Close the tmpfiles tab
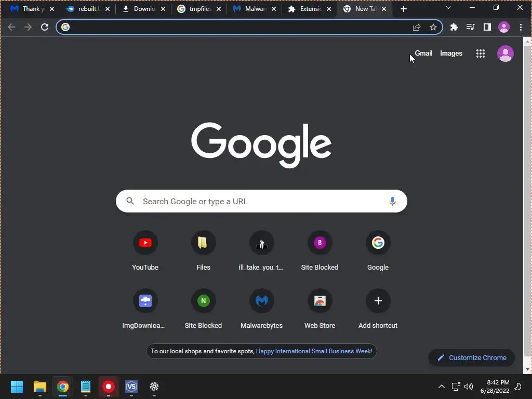 219,9
